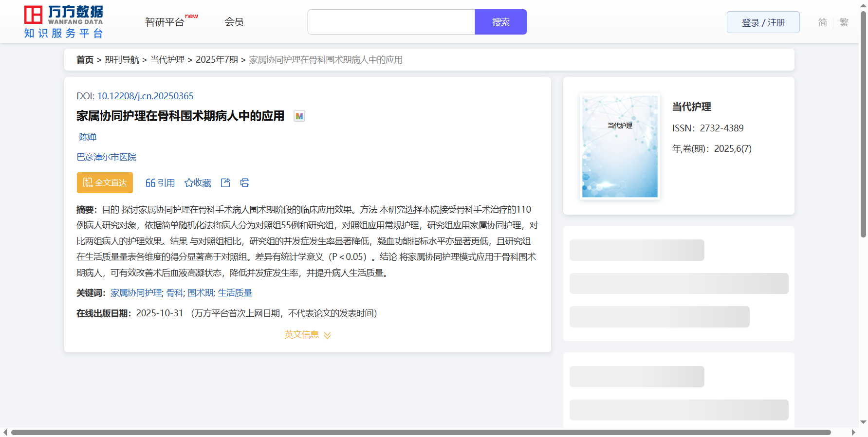Open the DOI link 10.12208/j.cn.20250365

pos(145,96)
